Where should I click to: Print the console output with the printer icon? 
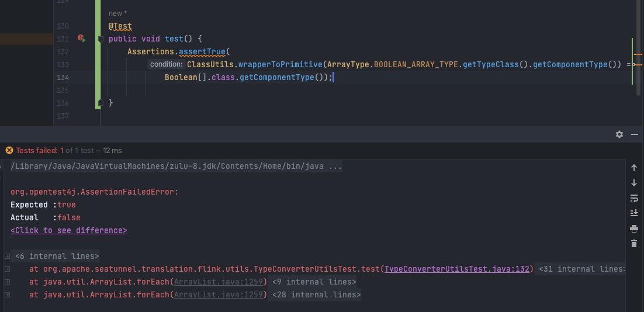633,228
